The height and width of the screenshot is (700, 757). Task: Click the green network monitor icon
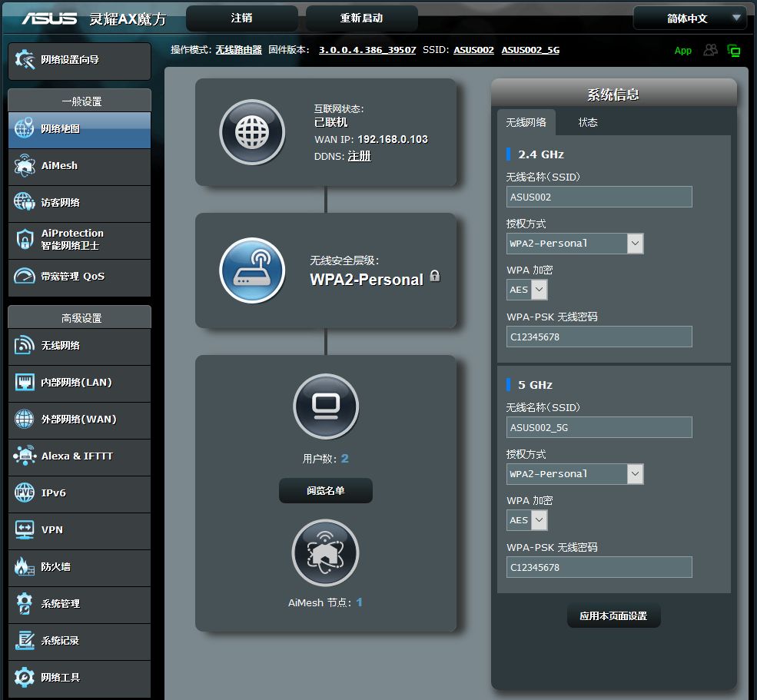point(734,50)
